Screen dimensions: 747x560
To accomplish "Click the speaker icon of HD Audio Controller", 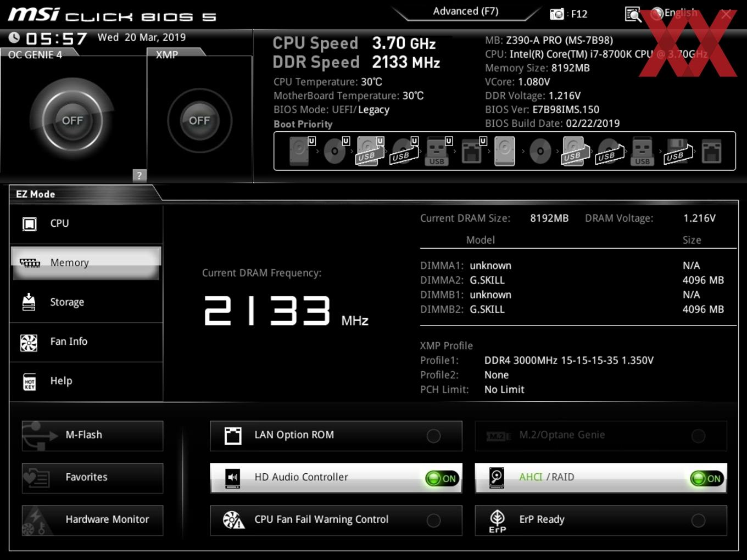I will 233,478.
